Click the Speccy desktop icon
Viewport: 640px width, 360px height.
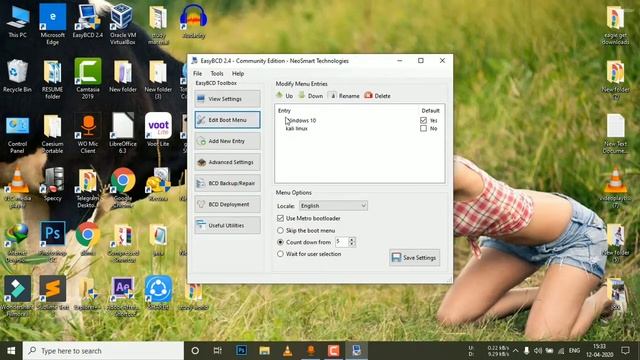(52, 184)
